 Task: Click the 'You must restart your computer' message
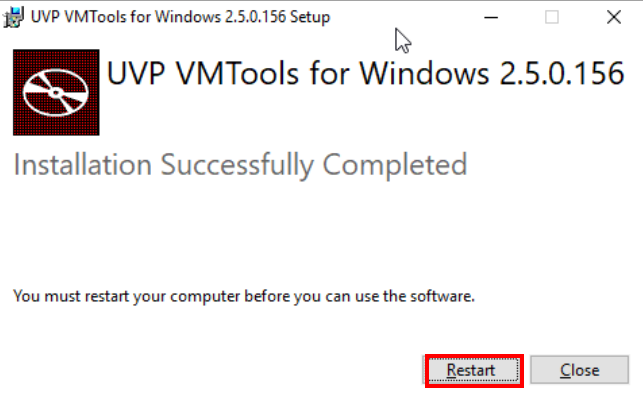[x=244, y=296]
